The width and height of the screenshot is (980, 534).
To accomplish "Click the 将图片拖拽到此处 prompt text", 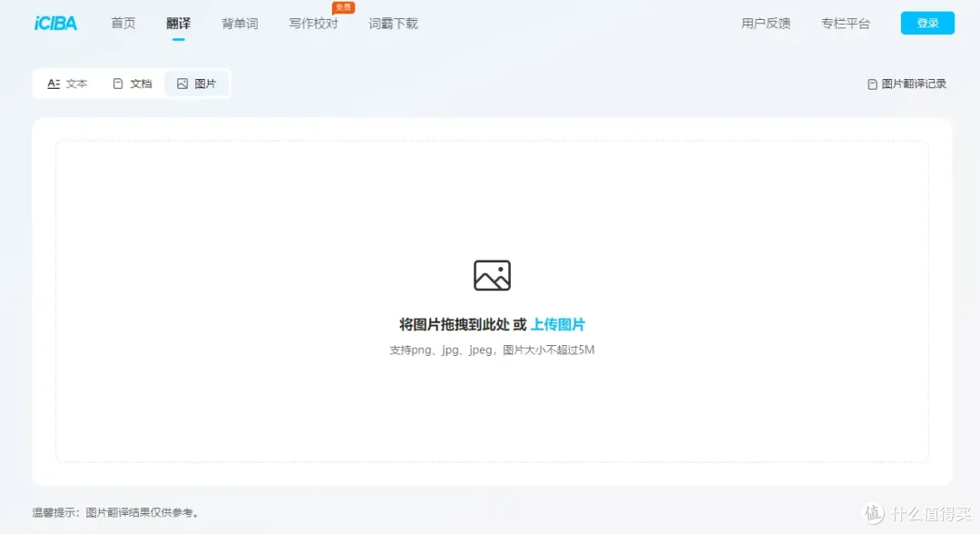I will (x=455, y=324).
